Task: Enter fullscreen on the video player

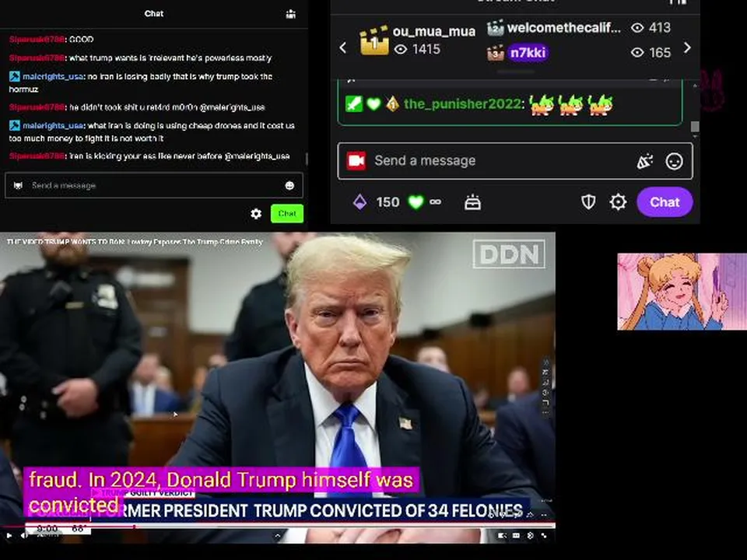Action: [x=544, y=536]
